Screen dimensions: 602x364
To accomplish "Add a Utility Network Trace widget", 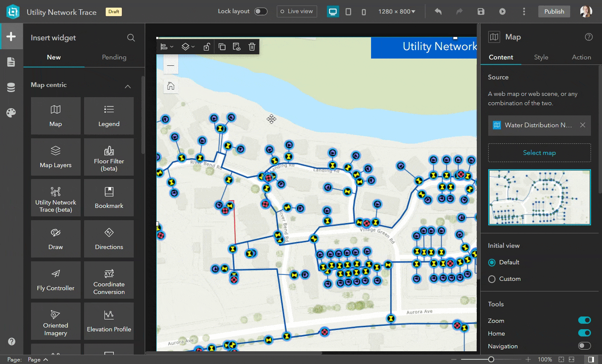I will [56, 198].
